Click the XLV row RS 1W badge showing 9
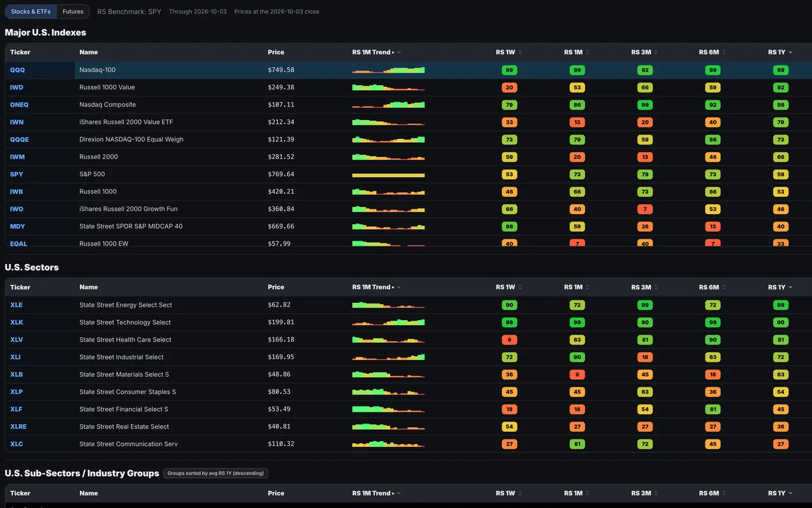Image resolution: width=812 pixels, height=508 pixels. (509, 340)
